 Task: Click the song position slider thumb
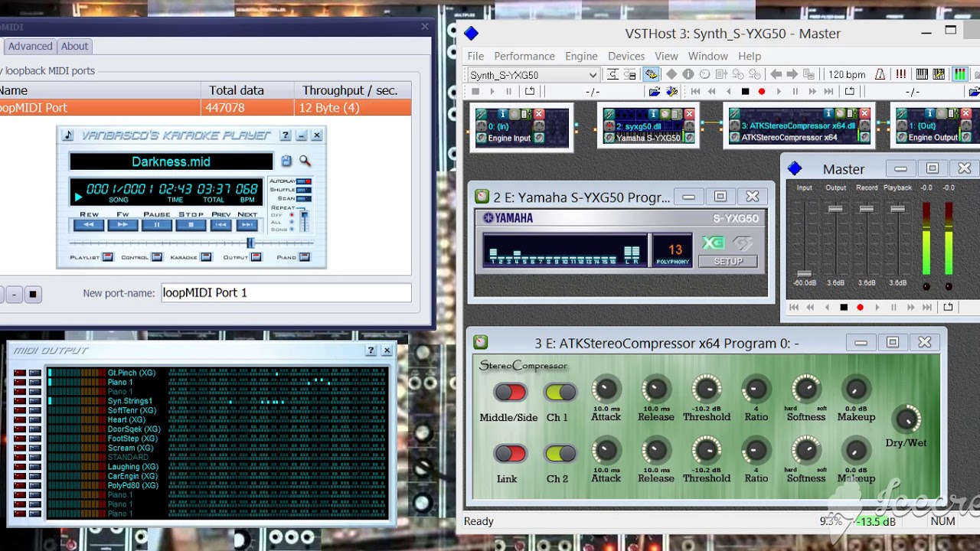pos(250,243)
